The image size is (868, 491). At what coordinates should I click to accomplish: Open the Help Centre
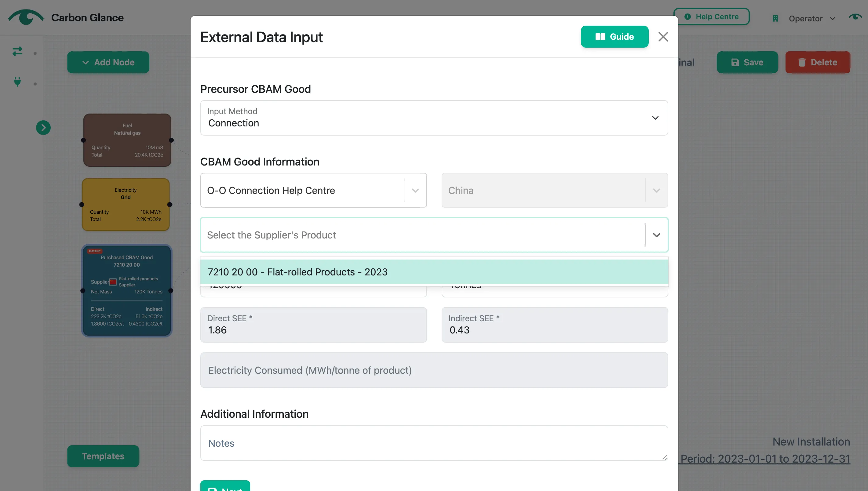pyautogui.click(x=711, y=16)
